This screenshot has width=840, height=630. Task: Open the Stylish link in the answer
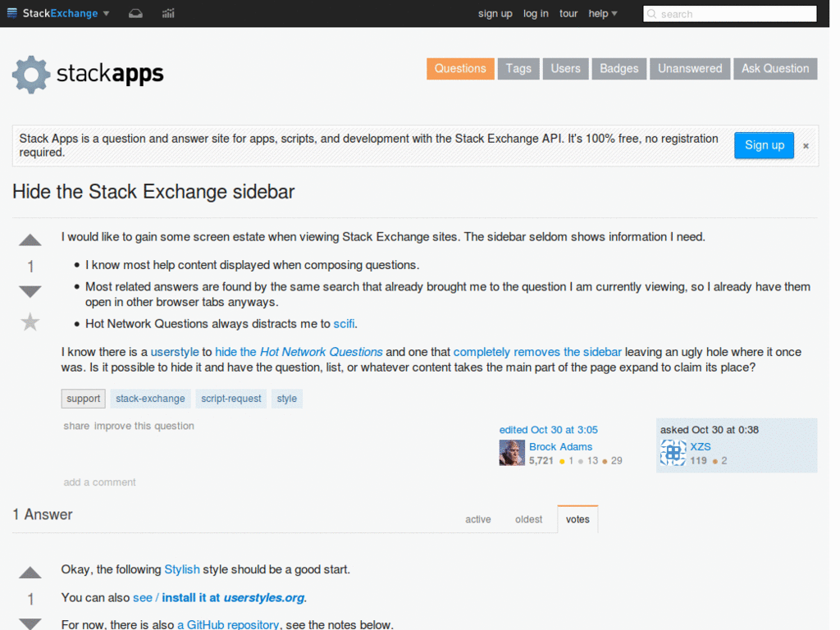(x=182, y=569)
